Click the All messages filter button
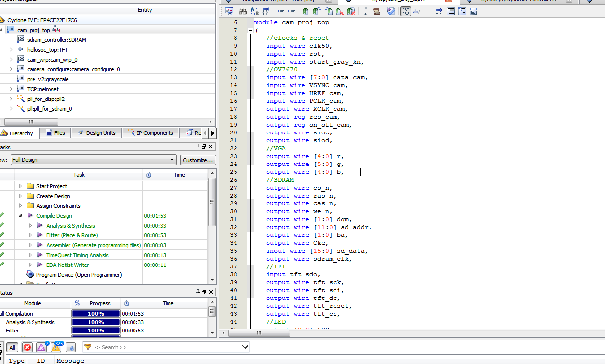Screen dimensions: 605x364 [12, 347]
